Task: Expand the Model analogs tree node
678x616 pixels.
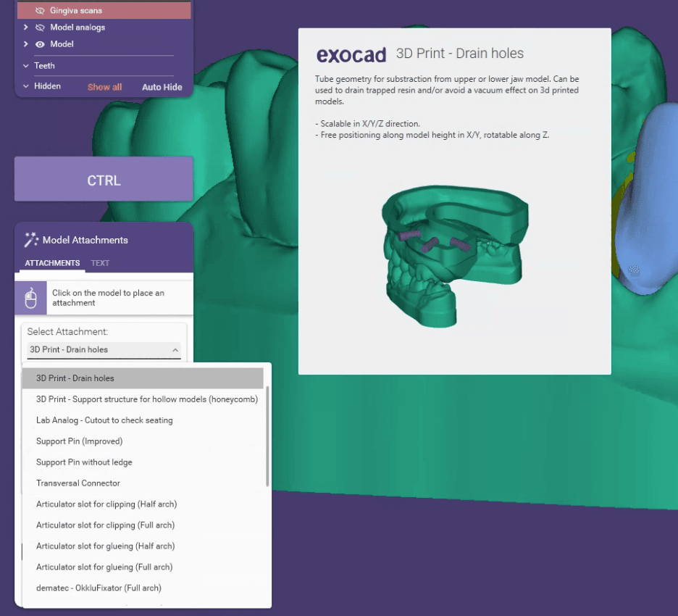Action: point(25,28)
